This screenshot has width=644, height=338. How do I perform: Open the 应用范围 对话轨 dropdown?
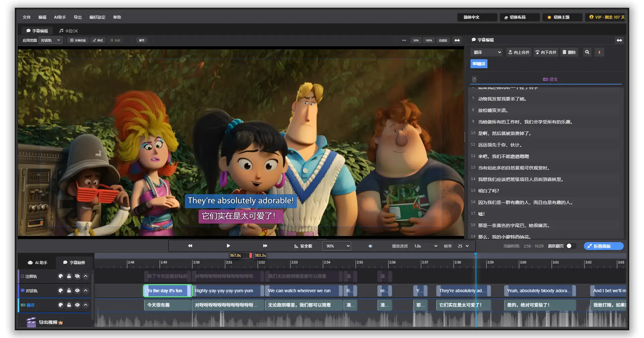(51, 41)
